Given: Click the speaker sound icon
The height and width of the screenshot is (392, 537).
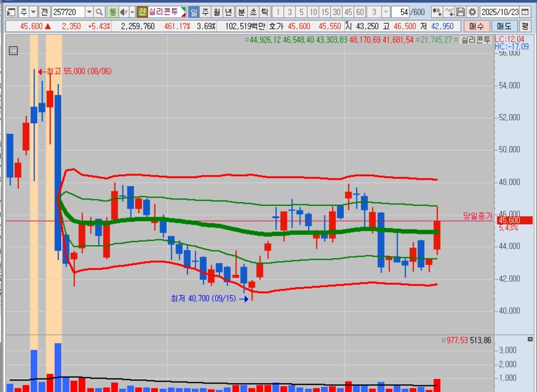Looking at the screenshot, I should pos(123,12).
